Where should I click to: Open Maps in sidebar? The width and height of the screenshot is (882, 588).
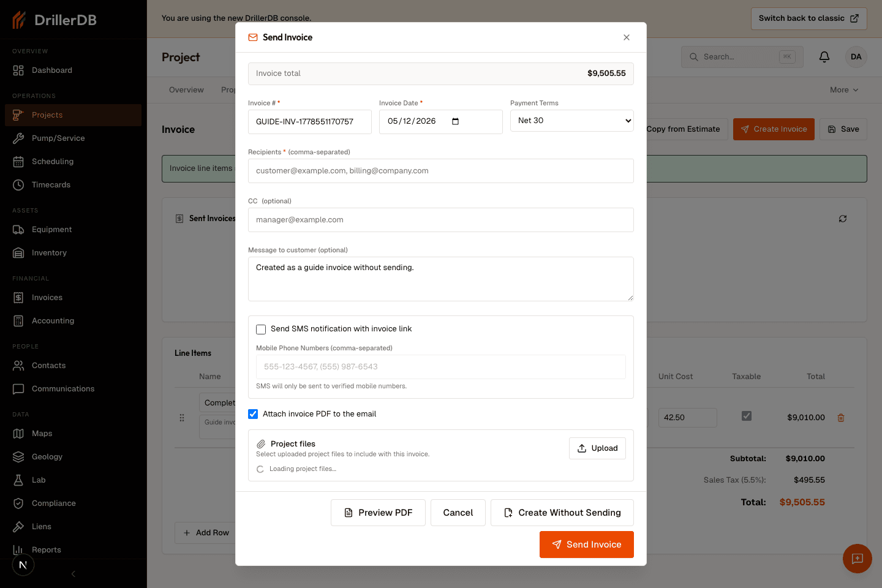tap(73, 434)
